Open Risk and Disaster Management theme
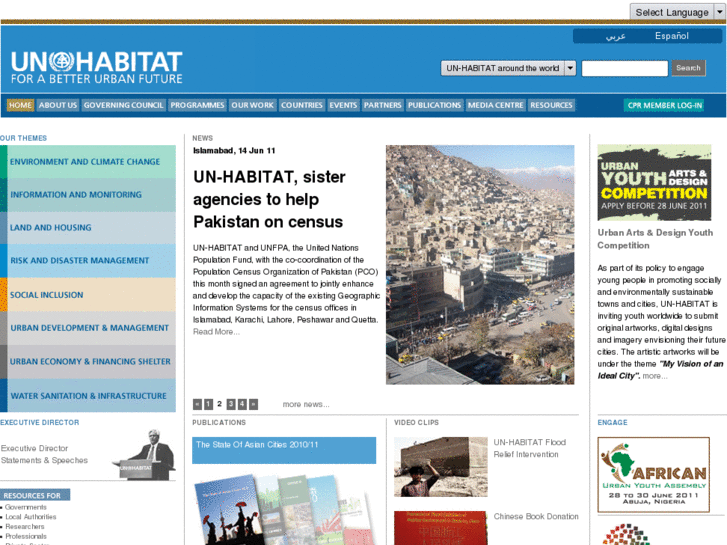727x545 pixels. tap(88, 261)
